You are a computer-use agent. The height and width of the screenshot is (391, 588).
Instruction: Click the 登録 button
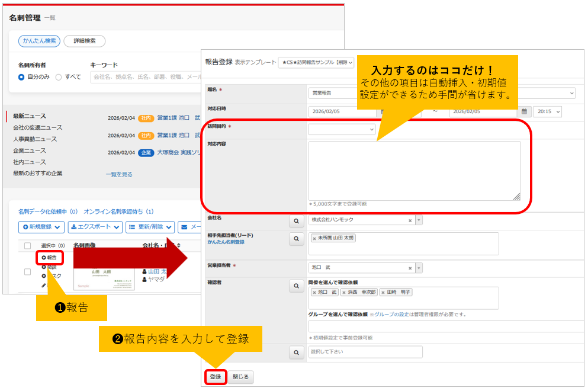[215, 377]
